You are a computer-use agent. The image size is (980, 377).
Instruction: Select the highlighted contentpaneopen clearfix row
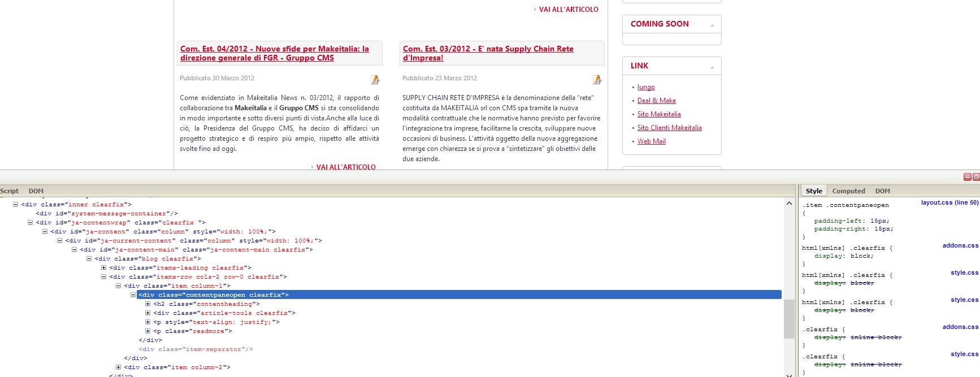tap(459, 295)
